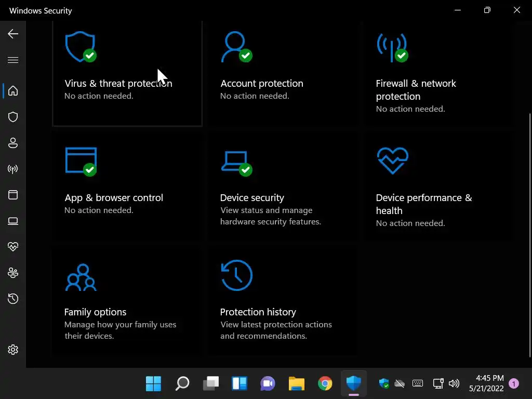Open File Explorer on the taskbar
The height and width of the screenshot is (399, 532).
(x=297, y=384)
